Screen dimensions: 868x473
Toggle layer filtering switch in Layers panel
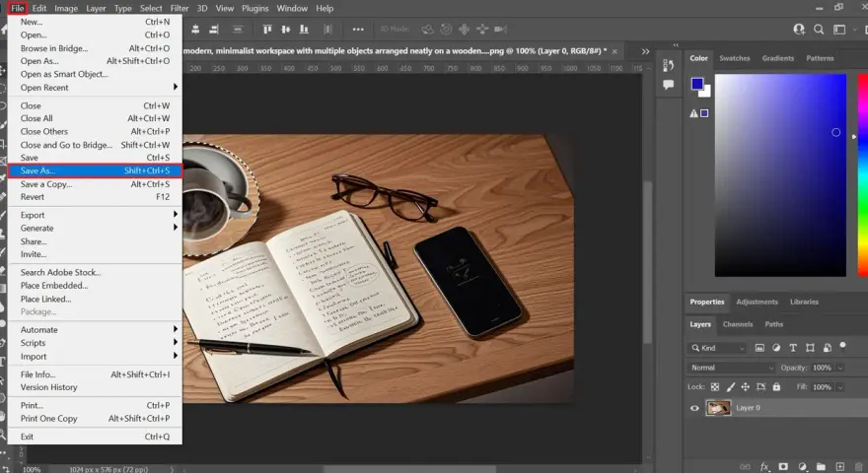tap(842, 346)
